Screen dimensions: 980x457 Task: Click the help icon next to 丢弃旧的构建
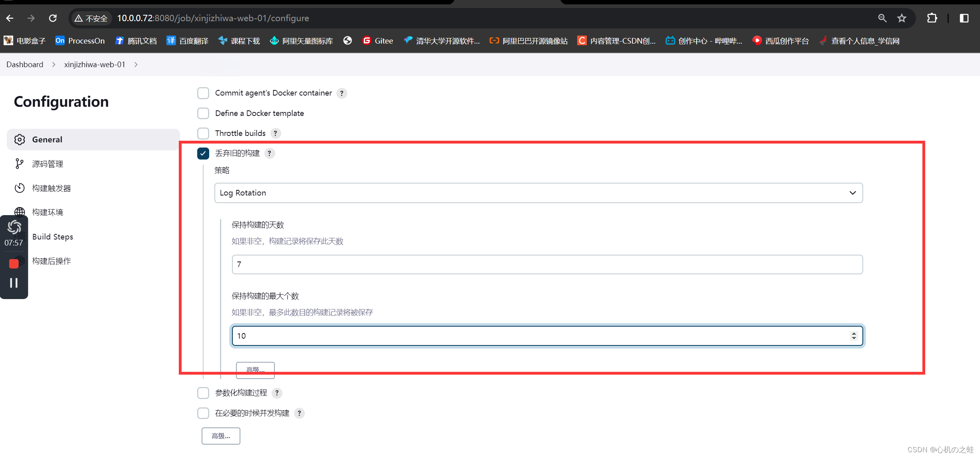point(269,153)
